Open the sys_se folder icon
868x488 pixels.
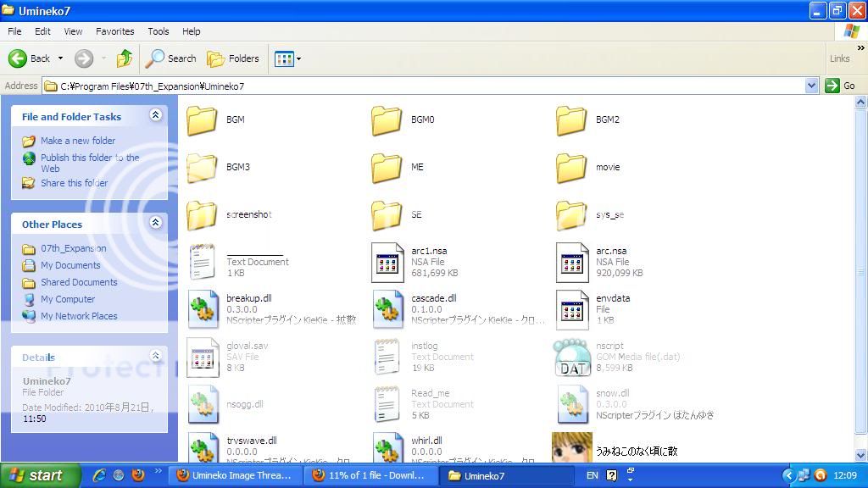tap(571, 215)
